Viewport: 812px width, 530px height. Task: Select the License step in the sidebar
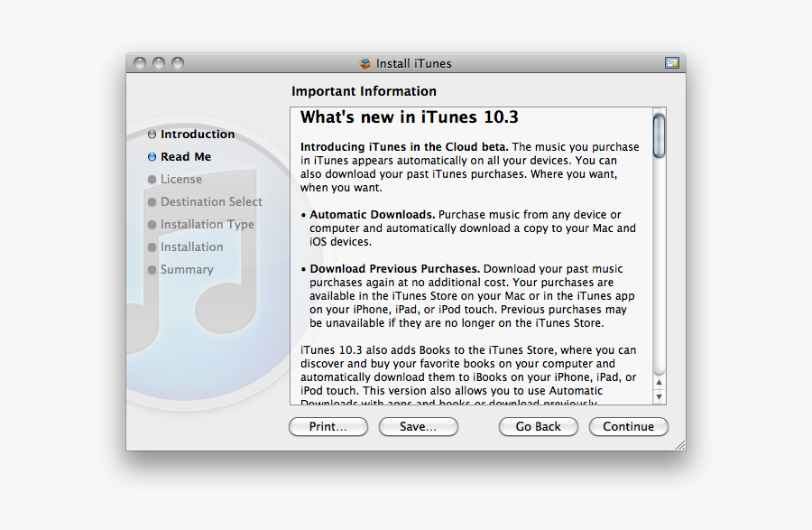point(180,180)
